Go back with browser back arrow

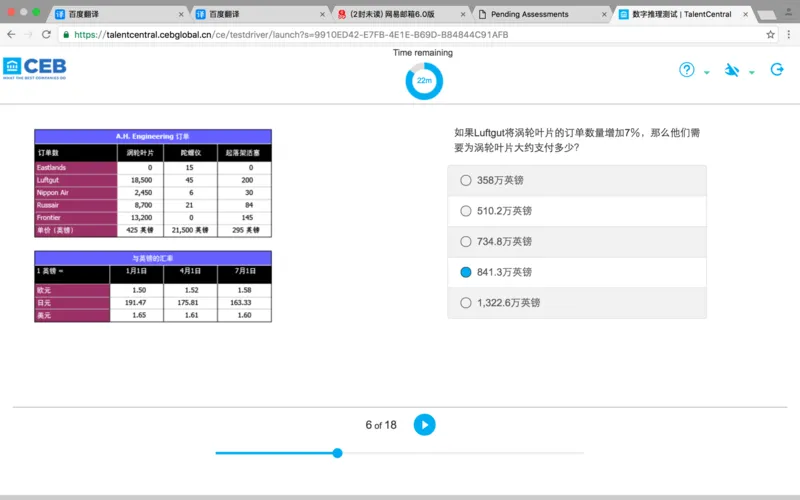click(11, 34)
